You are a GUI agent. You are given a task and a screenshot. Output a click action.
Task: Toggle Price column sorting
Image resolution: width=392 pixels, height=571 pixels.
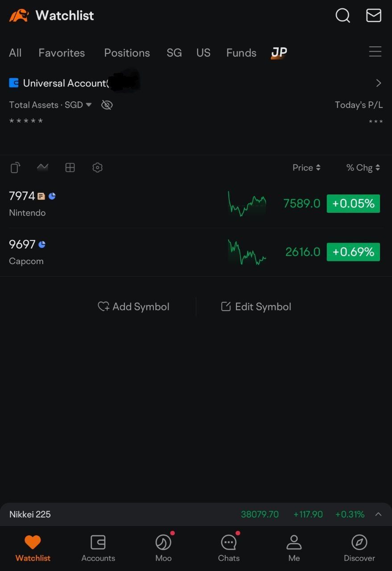coord(306,168)
